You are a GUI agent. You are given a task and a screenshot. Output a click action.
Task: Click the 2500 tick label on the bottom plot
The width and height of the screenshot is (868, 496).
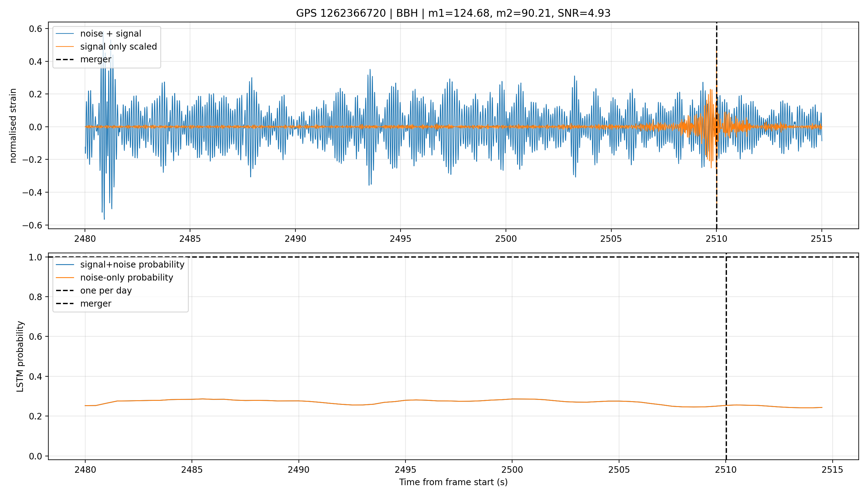(x=512, y=470)
